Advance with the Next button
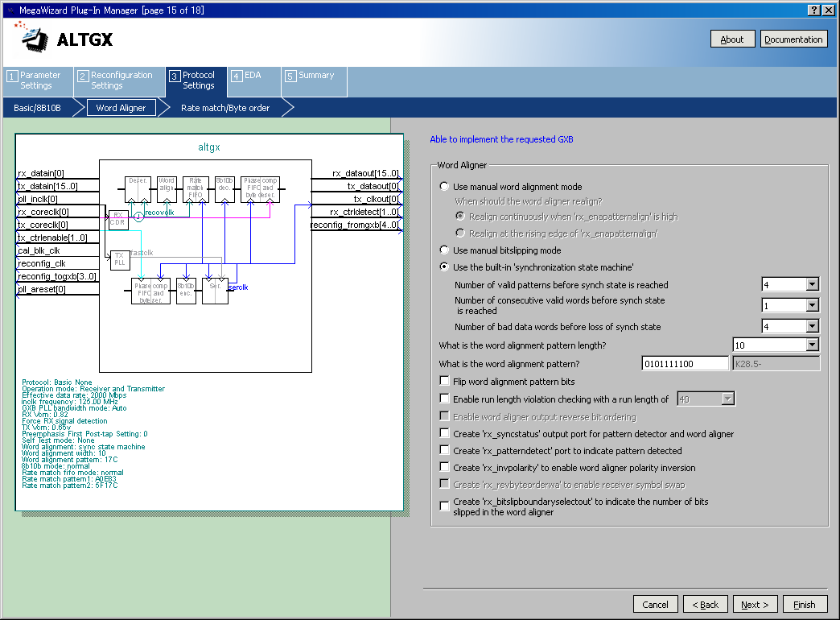840x620 pixels. pyautogui.click(x=755, y=605)
